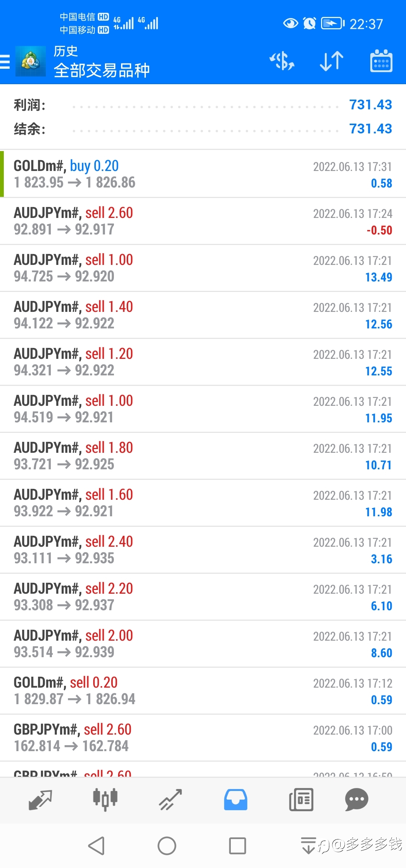Open the hamburger side menu

(5, 62)
